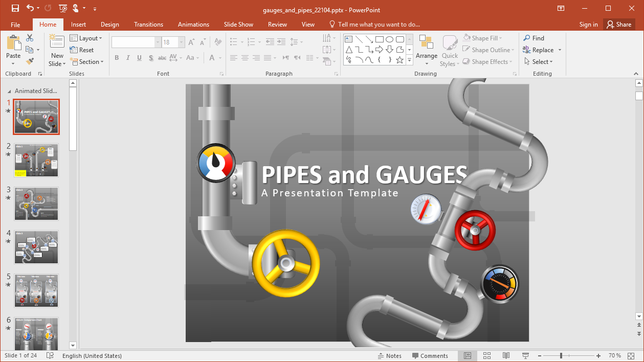Open the Layout dropdown
This screenshot has width=644, height=362.
tap(85, 38)
